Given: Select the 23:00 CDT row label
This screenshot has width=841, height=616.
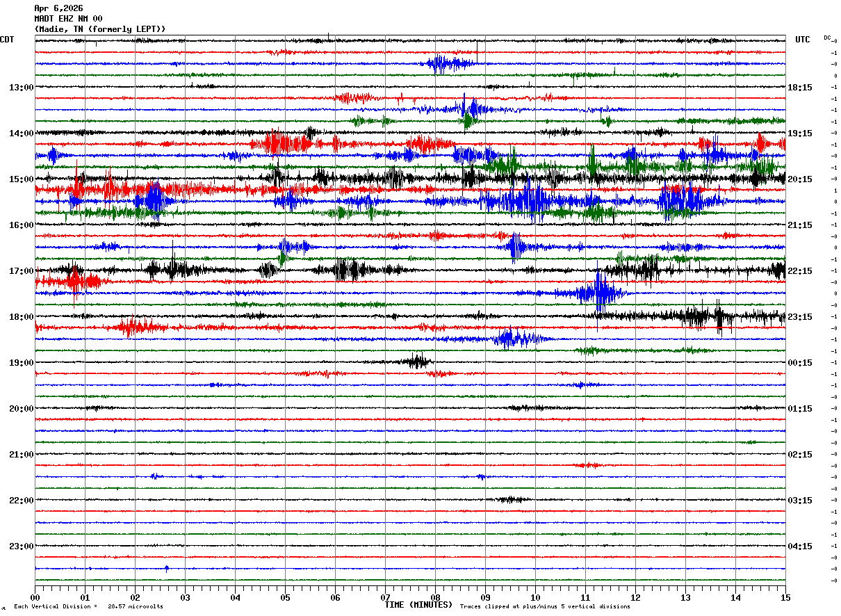Looking at the screenshot, I should (x=21, y=546).
